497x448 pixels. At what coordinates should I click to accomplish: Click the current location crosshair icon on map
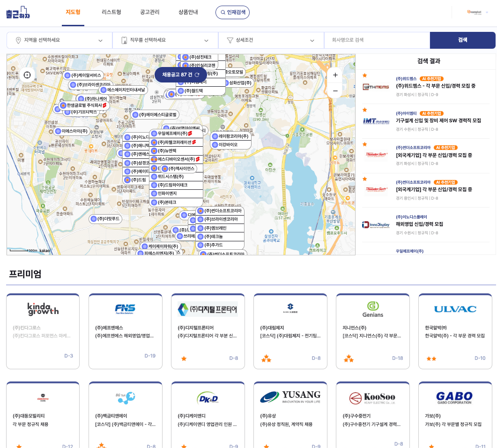tap(27, 75)
